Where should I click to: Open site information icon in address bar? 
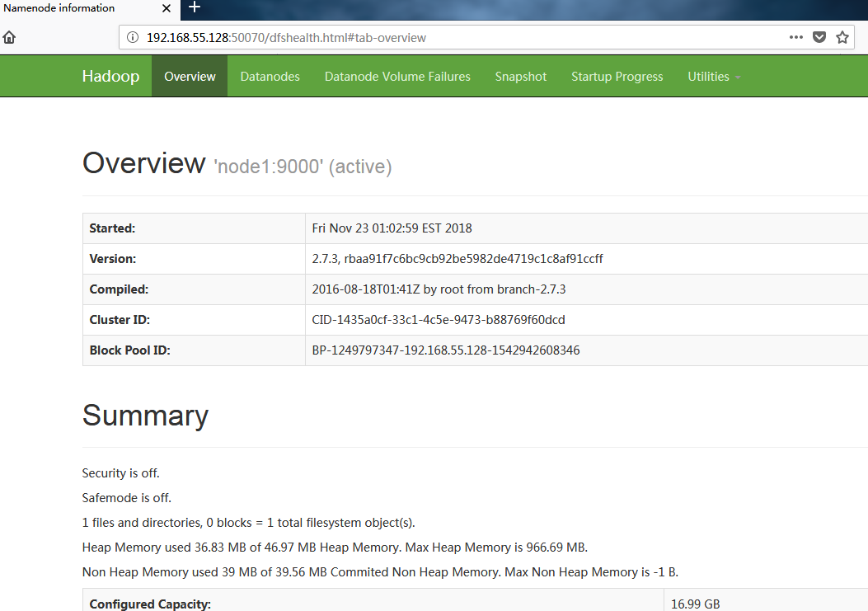pos(133,38)
